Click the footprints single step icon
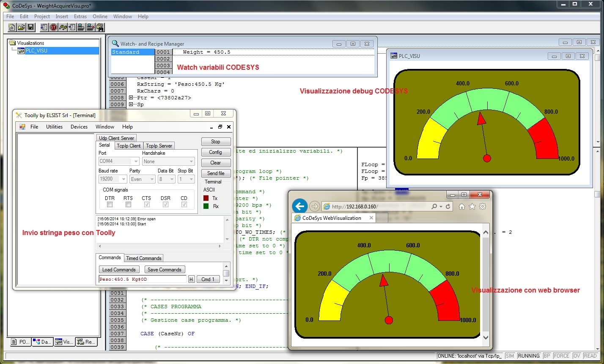604x364 pixels. coord(63,27)
